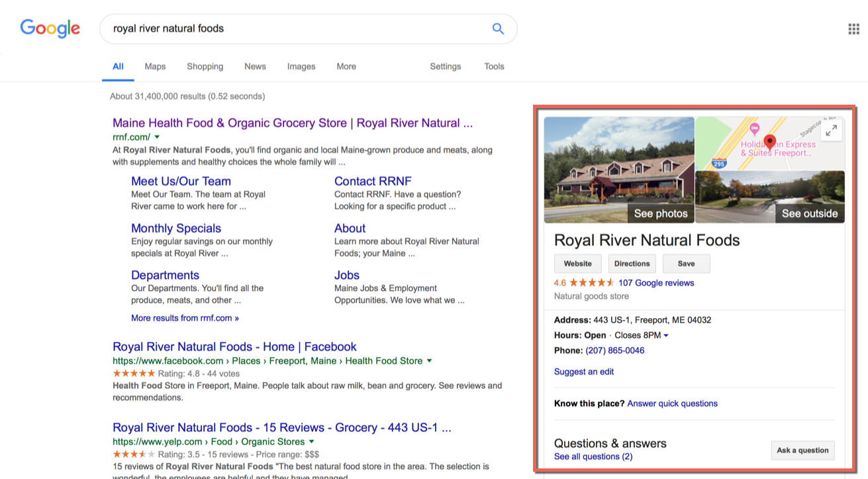This screenshot has height=479, width=868.
Task: Click Answer quick questions link
Action: [x=672, y=403]
